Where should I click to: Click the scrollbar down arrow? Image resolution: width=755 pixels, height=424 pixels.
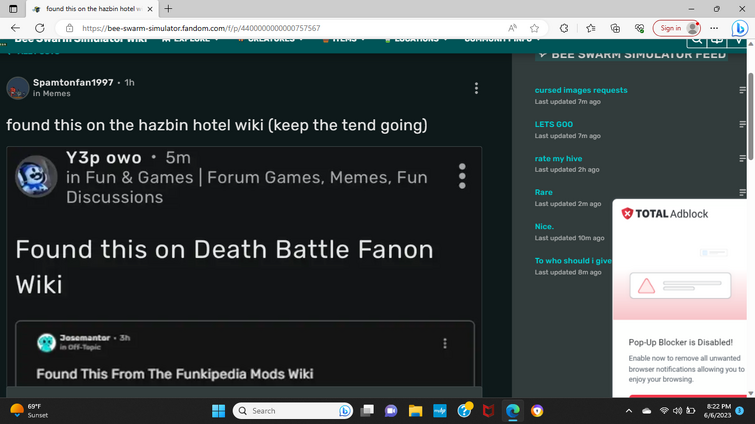click(x=750, y=393)
